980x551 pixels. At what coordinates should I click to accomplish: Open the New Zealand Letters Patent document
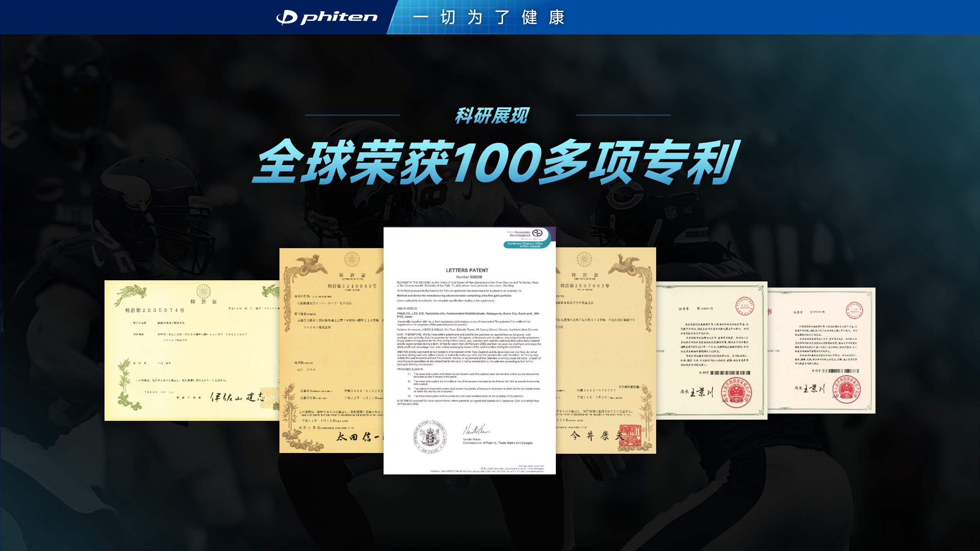(x=469, y=350)
